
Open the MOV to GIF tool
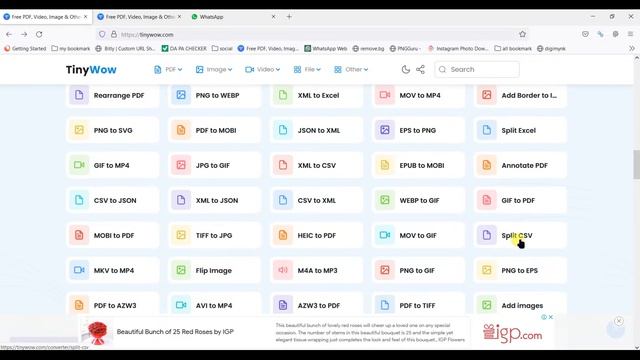418,236
